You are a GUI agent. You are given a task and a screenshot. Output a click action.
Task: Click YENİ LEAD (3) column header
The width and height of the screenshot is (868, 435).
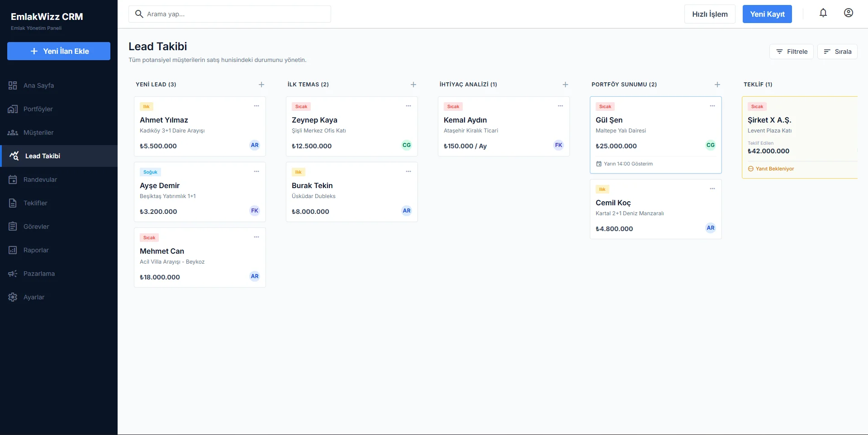coord(156,85)
